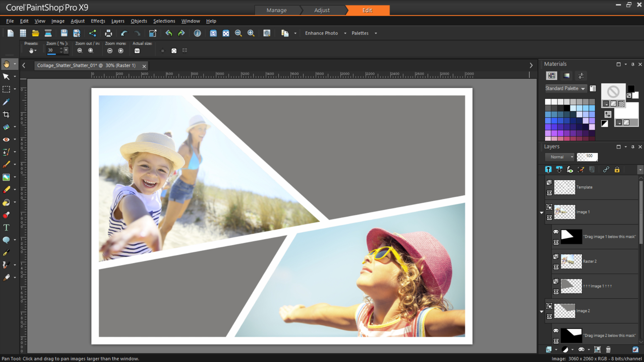Print the image with the printer icon
The image size is (644, 362).
tap(108, 33)
